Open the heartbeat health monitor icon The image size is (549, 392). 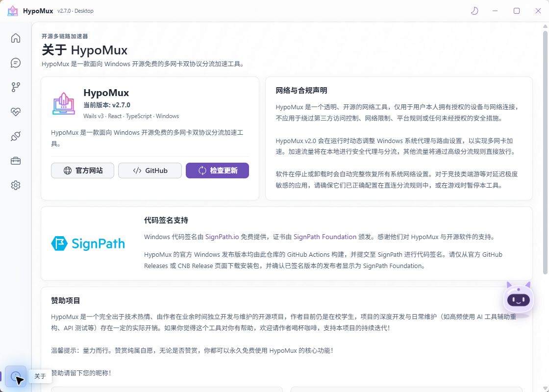(x=15, y=112)
